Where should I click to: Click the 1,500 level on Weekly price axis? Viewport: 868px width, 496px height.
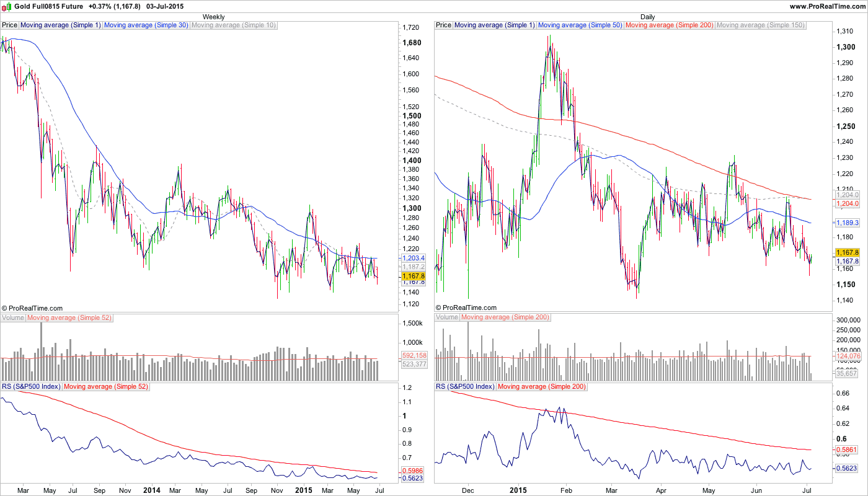coord(412,115)
